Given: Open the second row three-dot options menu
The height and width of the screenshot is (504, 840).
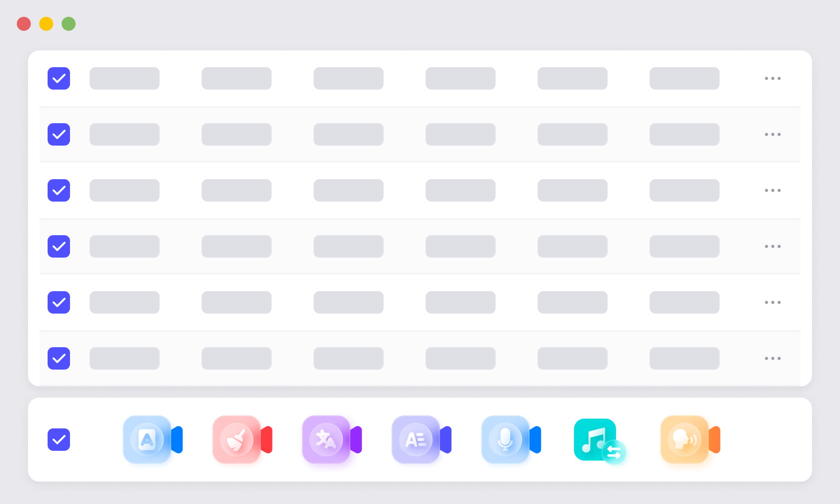Looking at the screenshot, I should (773, 134).
